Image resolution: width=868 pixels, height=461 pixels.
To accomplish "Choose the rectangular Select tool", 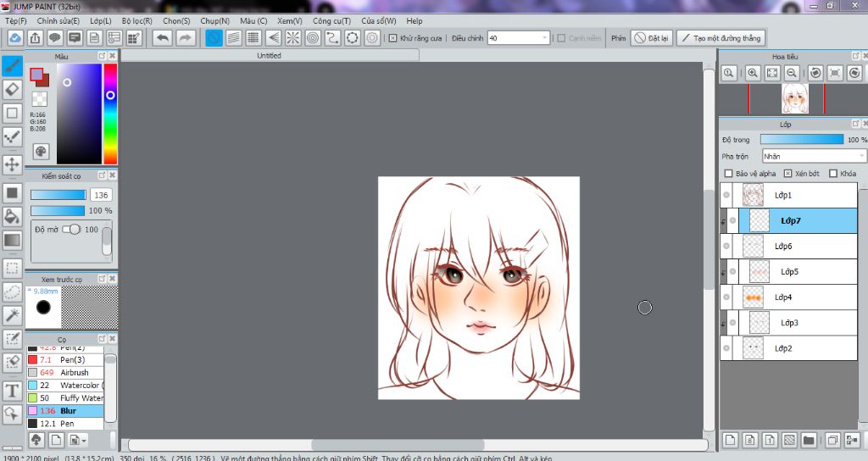I will click(x=12, y=269).
